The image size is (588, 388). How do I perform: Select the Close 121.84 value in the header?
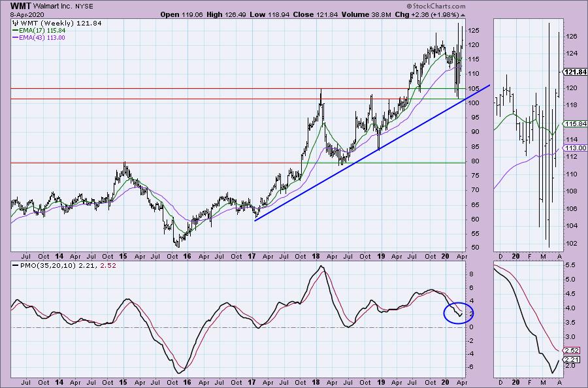pyautogui.click(x=316, y=14)
